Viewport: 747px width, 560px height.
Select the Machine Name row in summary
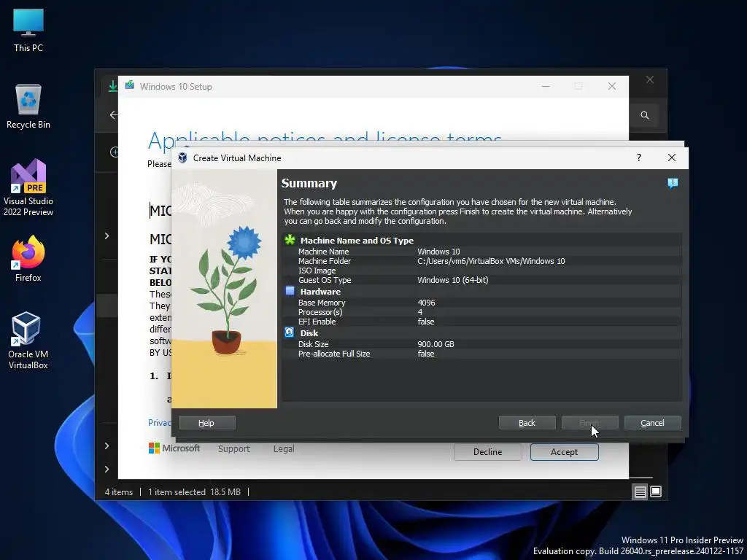point(481,252)
